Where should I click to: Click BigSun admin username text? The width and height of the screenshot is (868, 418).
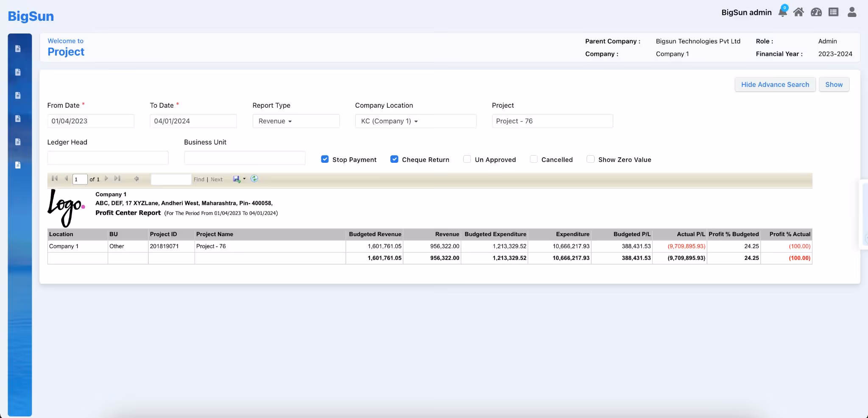coord(746,12)
